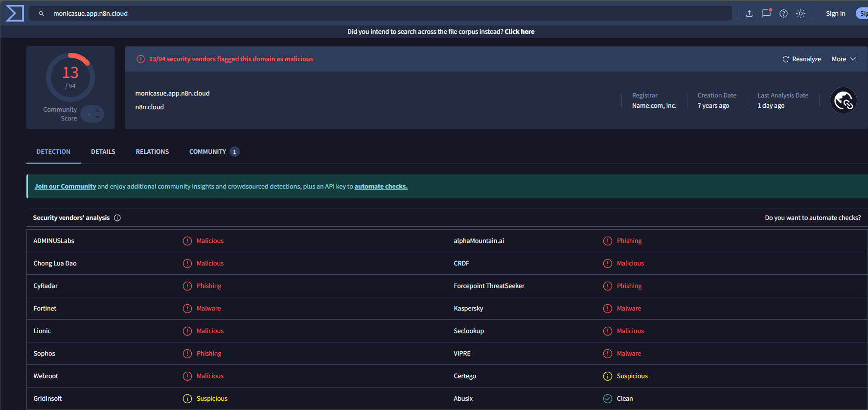Click the Sign in button
This screenshot has height=410, width=868.
coord(835,14)
